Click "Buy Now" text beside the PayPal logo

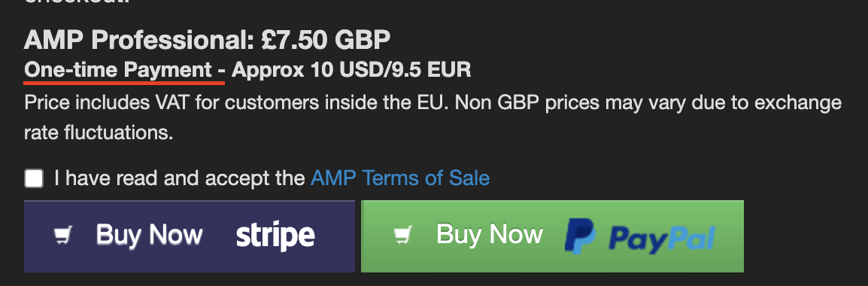490,234
